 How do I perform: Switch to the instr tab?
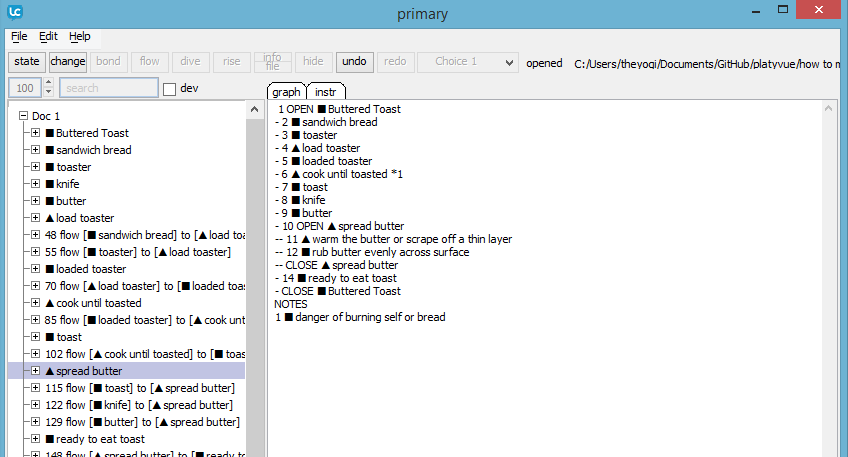coord(325,92)
